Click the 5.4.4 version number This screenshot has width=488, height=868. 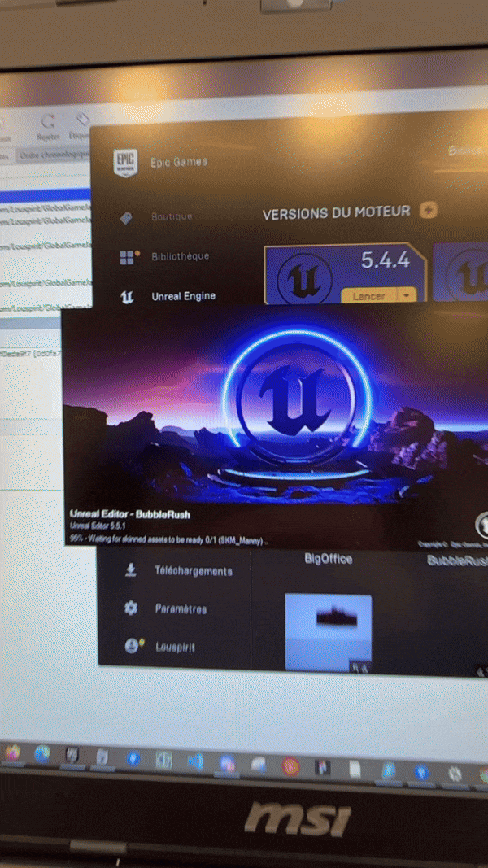386,260
